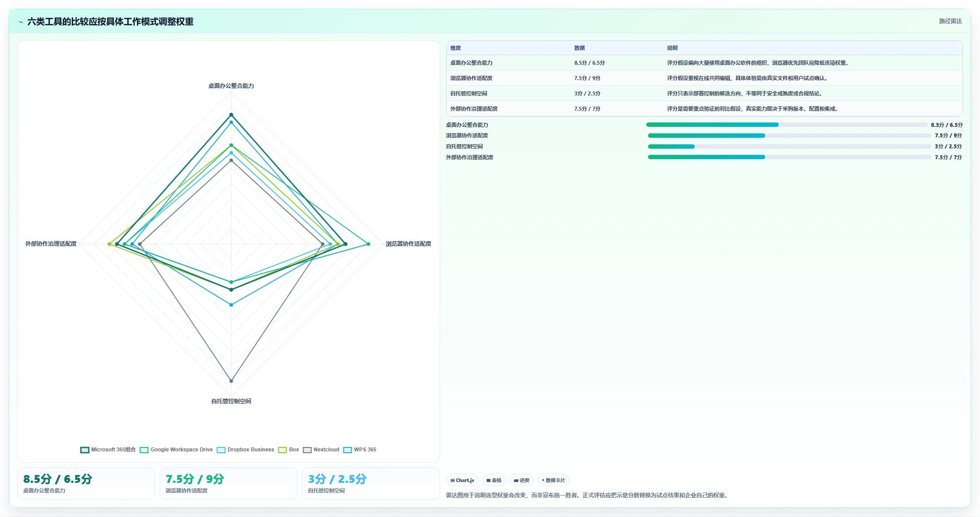Toggle Microsoft 365组合 dataset in legend
Screen dimensions: 980x517
tap(108, 450)
